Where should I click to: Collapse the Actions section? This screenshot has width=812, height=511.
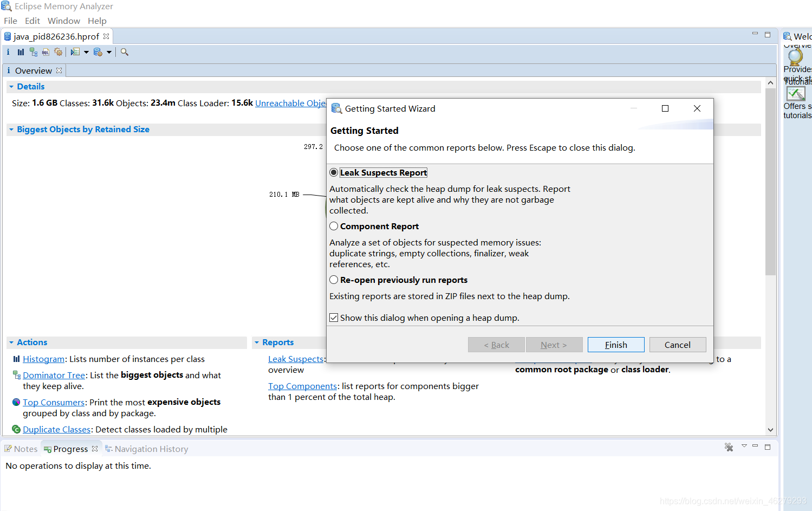[x=11, y=342]
